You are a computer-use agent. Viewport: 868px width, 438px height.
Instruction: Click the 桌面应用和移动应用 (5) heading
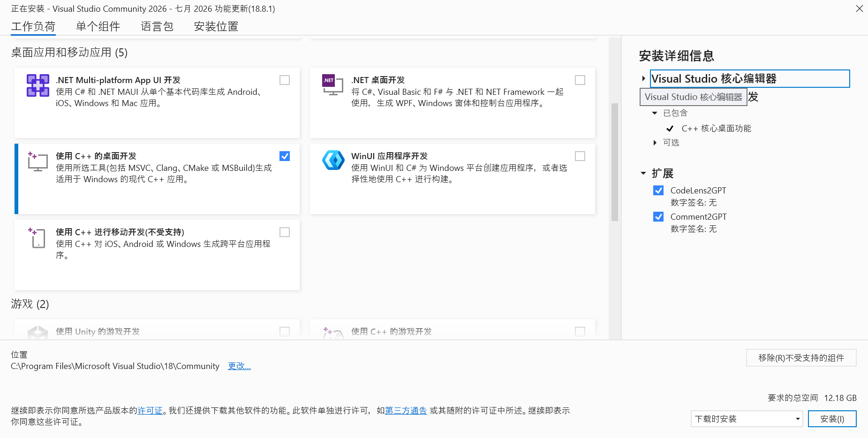(69, 53)
